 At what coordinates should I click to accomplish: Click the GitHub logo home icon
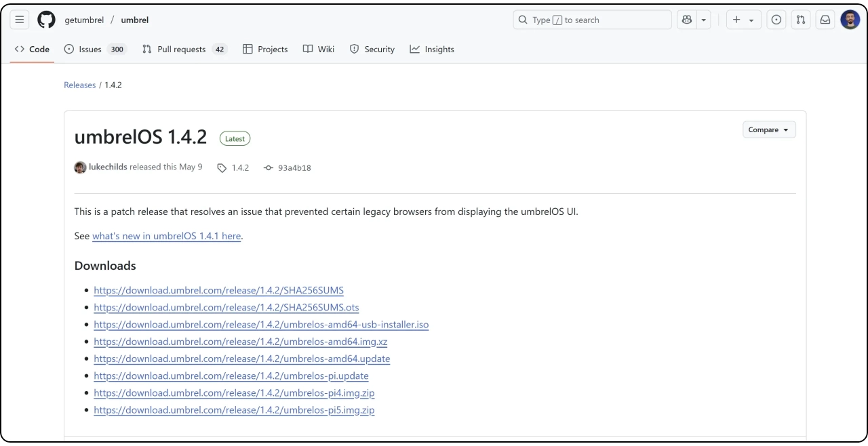(46, 20)
